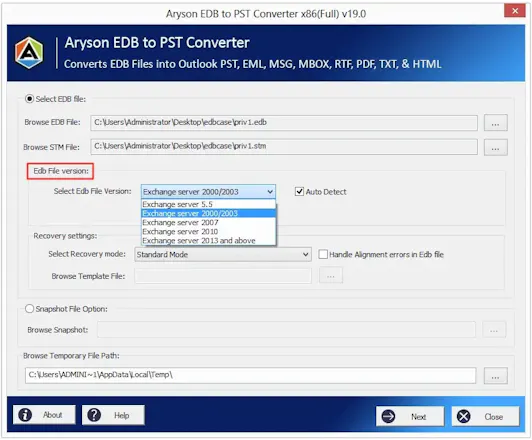Click the About info icon

(x=25, y=415)
